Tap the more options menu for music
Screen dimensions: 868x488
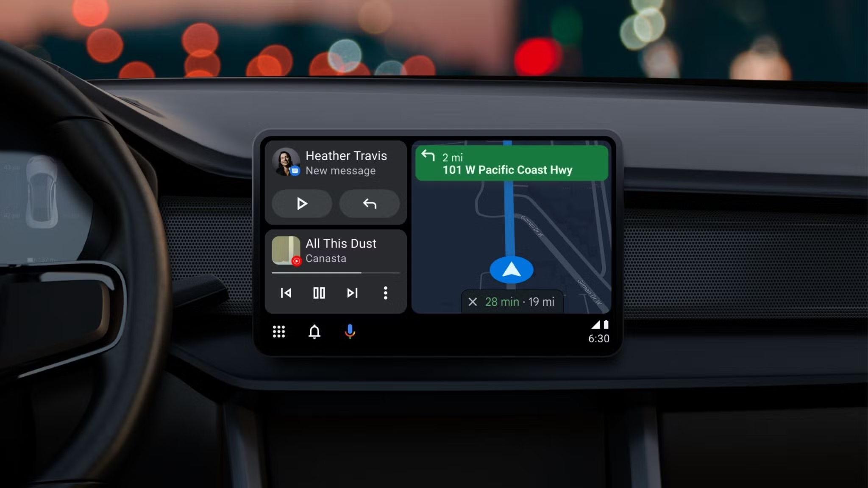pos(386,293)
